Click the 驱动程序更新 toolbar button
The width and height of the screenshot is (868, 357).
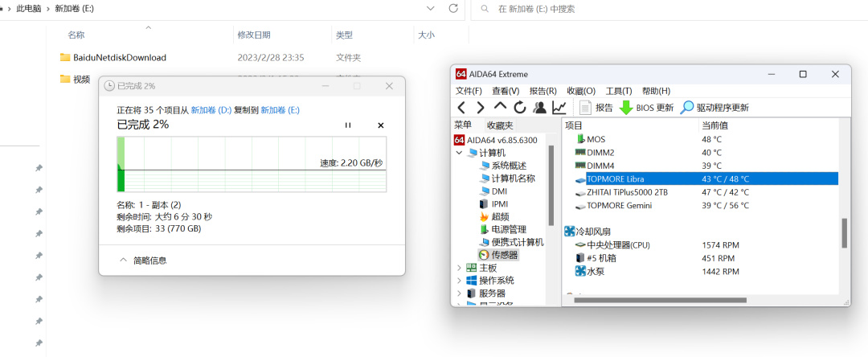pos(714,108)
